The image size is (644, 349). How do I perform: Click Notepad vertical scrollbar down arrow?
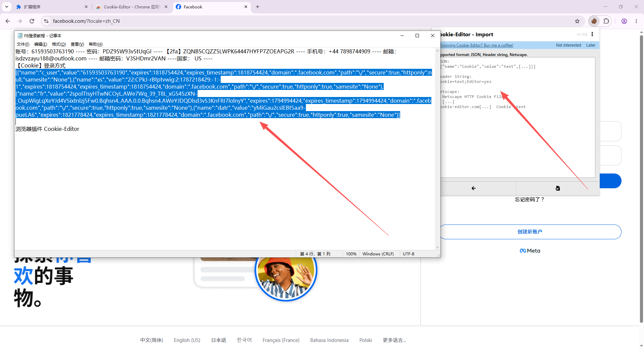[x=437, y=247]
